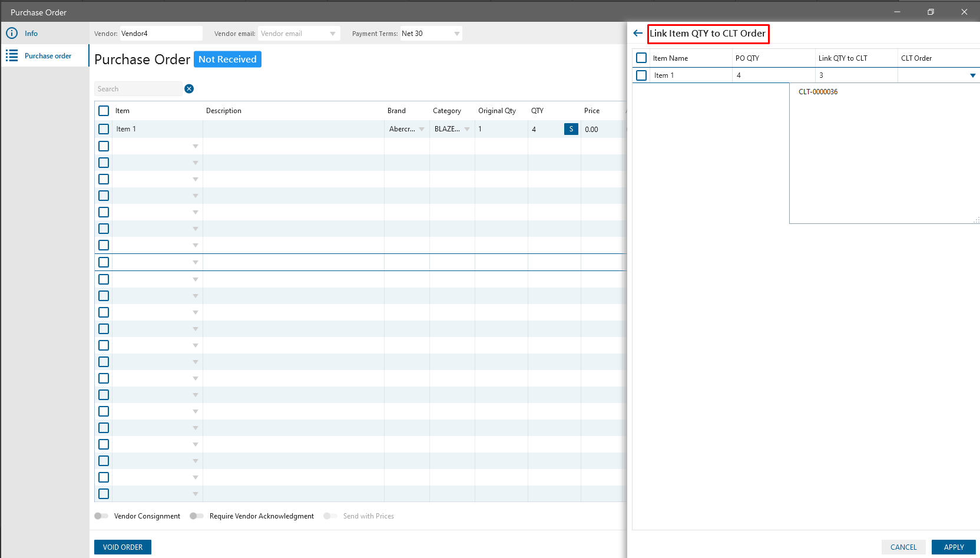The height and width of the screenshot is (558, 980).
Task: Click the back arrow in Link Item panel
Action: point(637,33)
